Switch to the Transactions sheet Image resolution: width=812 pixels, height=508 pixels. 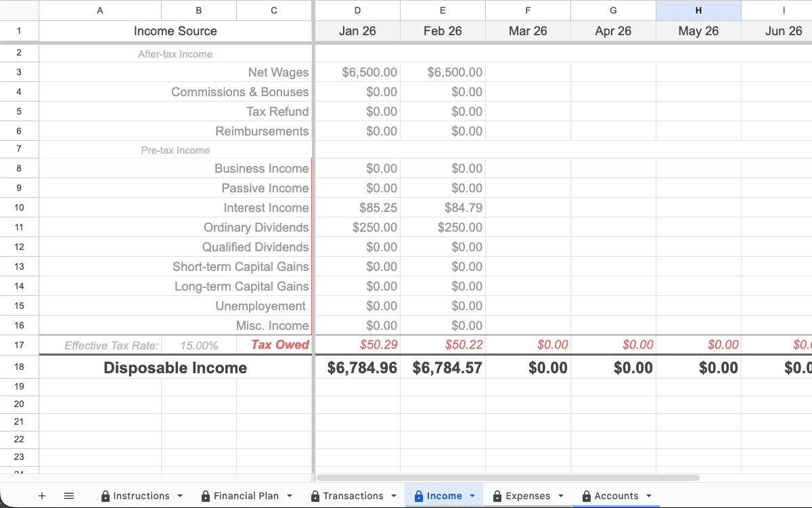(x=352, y=495)
